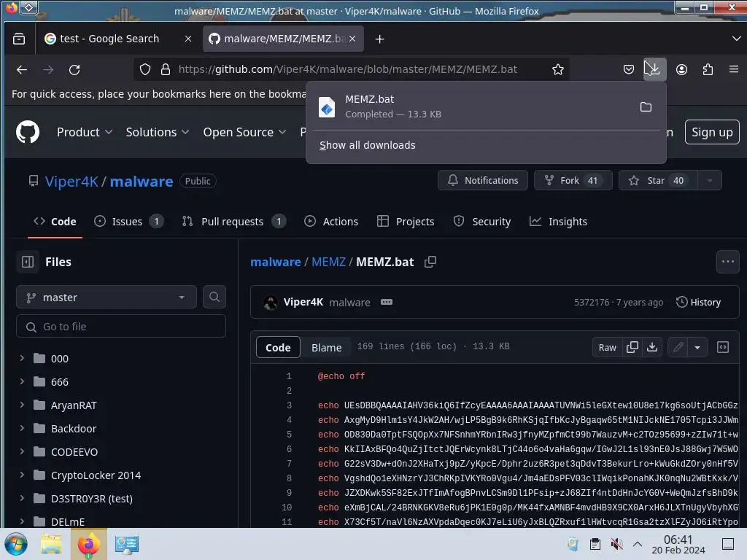Click the URL address bar
Image resolution: width=747 pixels, height=560 pixels.
pos(348,69)
